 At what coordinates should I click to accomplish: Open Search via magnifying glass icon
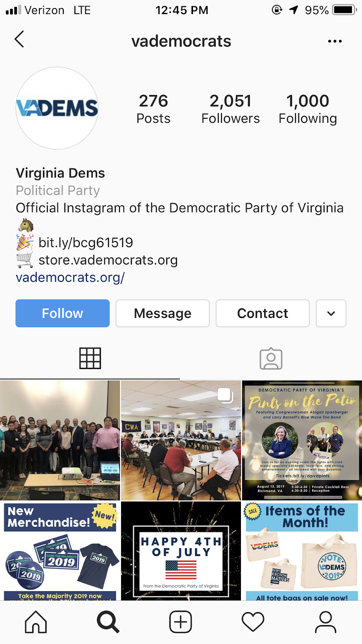pos(108,622)
